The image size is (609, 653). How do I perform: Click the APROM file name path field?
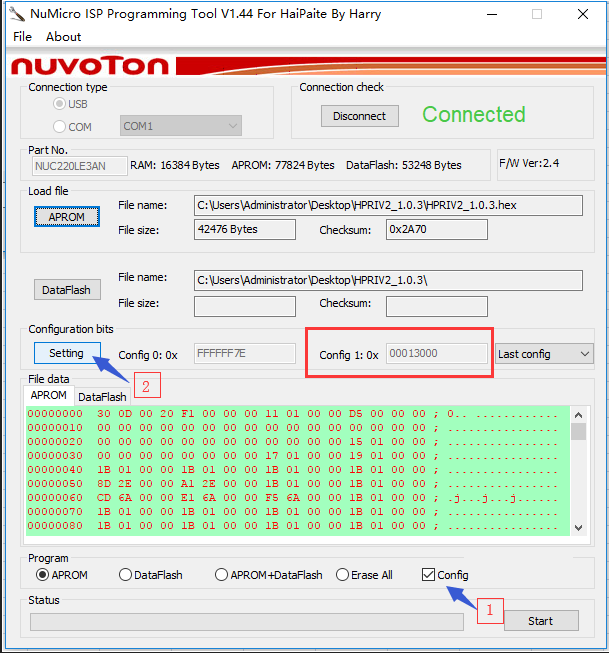[x=388, y=205]
